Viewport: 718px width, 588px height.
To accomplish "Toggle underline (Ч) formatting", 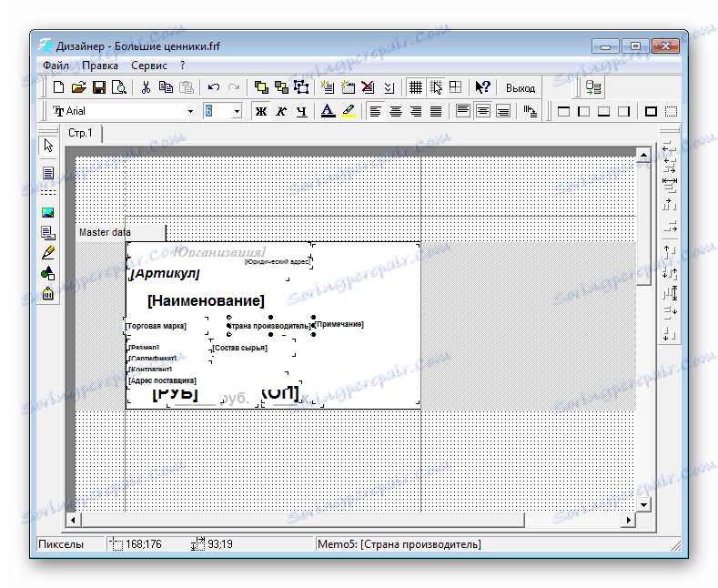I will point(301,111).
